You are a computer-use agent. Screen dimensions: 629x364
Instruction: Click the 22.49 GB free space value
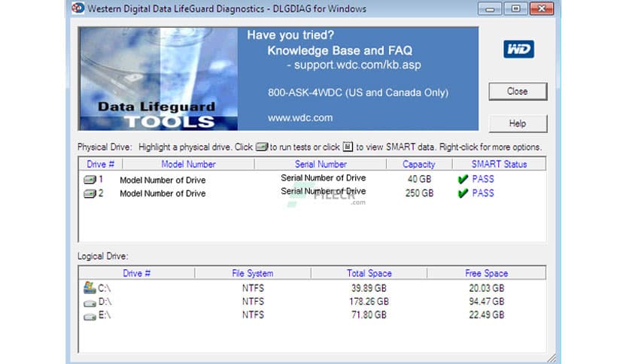coord(487,315)
